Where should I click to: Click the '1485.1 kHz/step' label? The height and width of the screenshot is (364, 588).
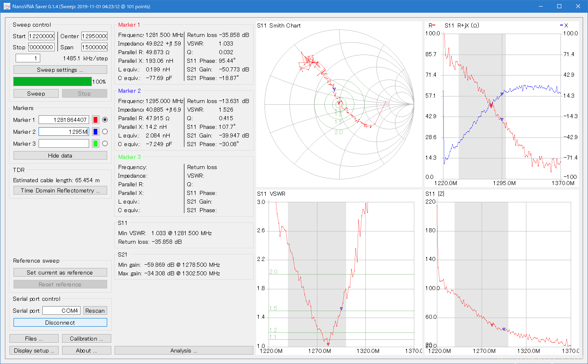[85, 58]
